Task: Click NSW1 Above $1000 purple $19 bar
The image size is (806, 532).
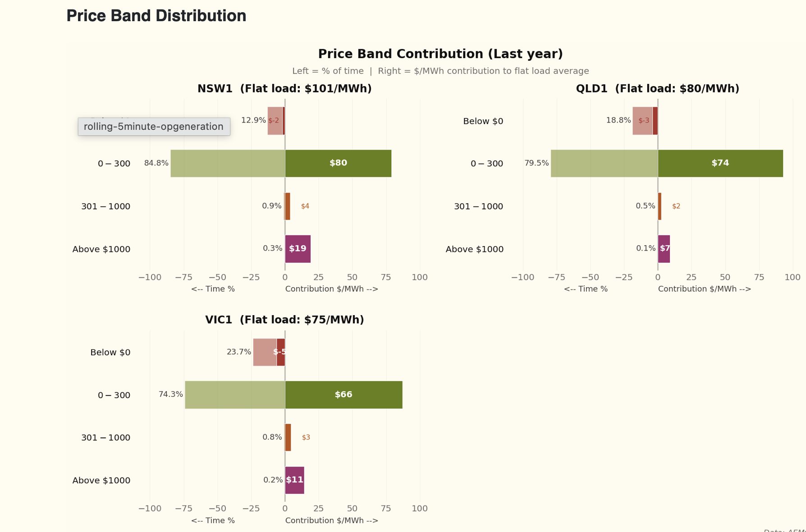Action: point(298,249)
